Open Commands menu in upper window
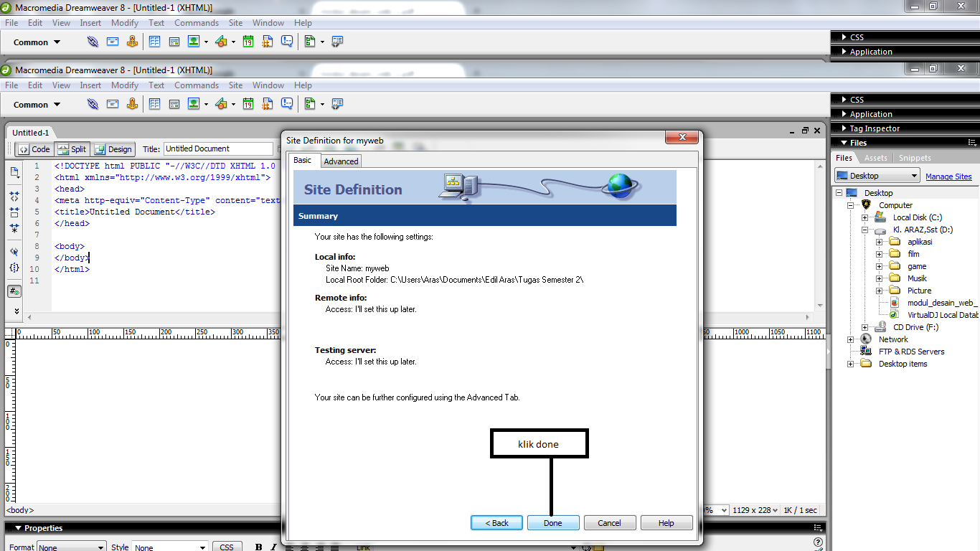 [197, 22]
